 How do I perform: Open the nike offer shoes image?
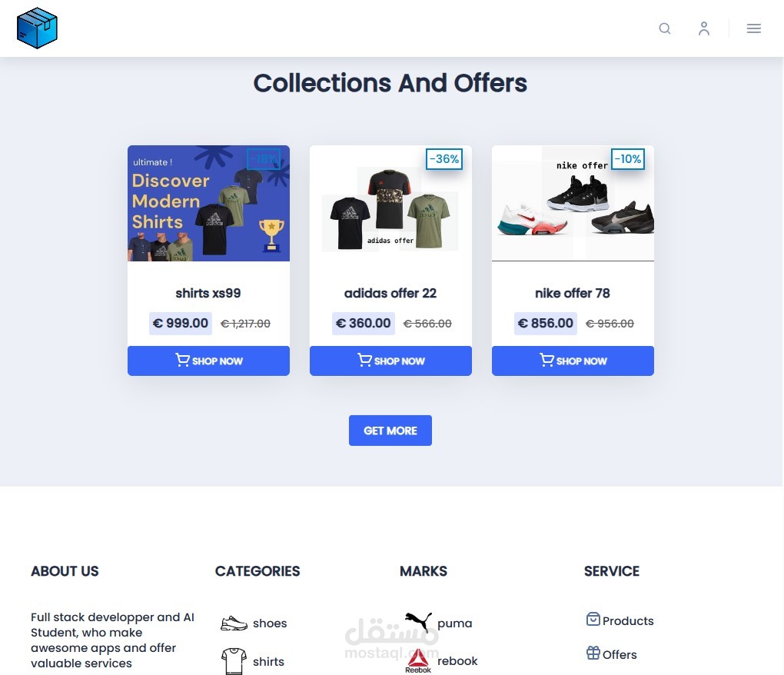[573, 203]
